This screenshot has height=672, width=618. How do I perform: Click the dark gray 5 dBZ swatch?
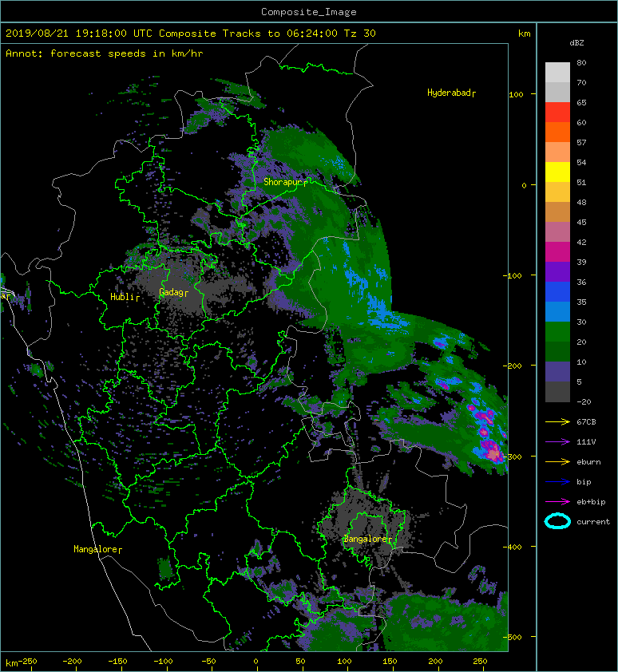pos(557,391)
